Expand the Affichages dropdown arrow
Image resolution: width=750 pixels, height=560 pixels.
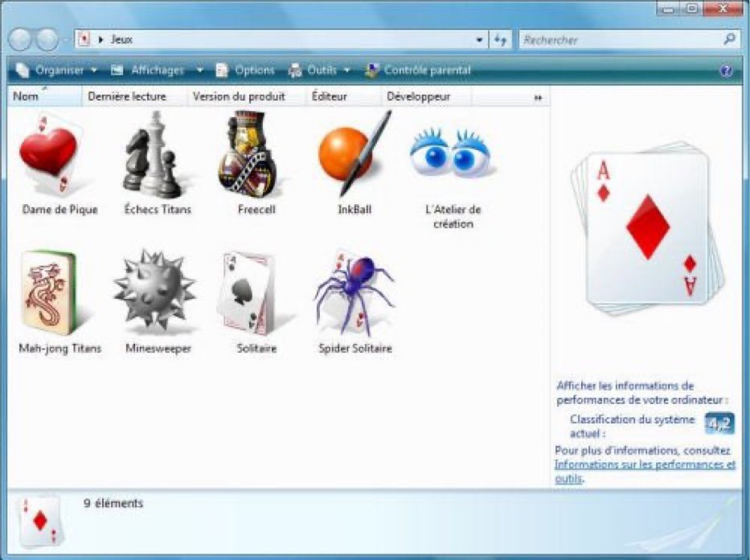200,70
